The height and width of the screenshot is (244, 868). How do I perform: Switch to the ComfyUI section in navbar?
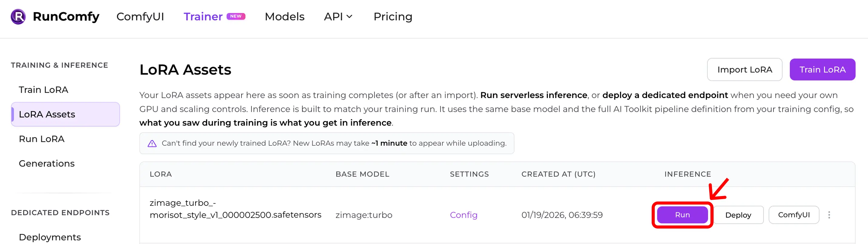141,16
